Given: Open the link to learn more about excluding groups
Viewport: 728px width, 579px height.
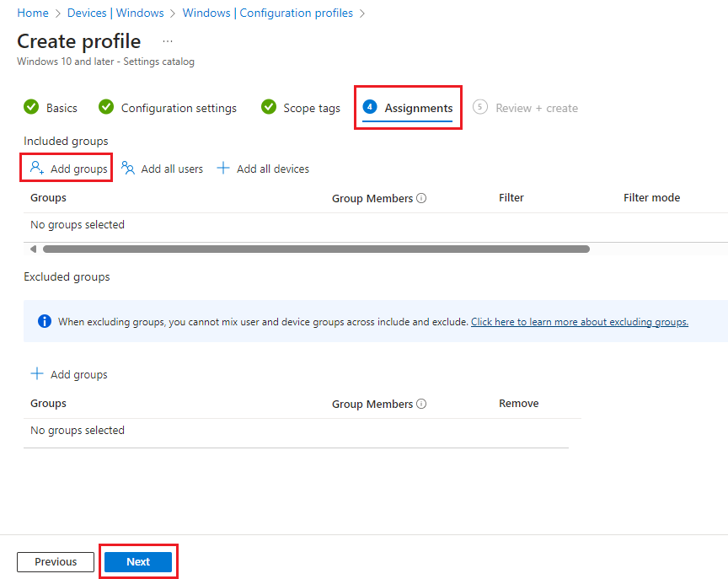Looking at the screenshot, I should [x=579, y=321].
